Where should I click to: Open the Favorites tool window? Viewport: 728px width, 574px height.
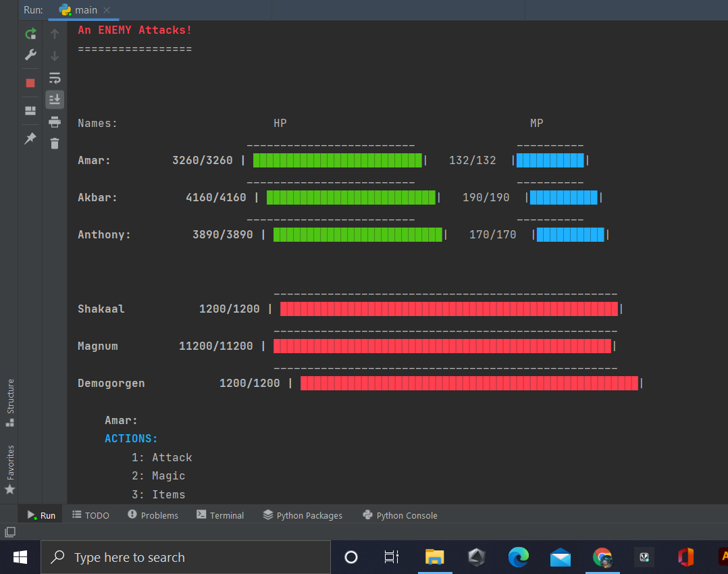[x=10, y=469]
